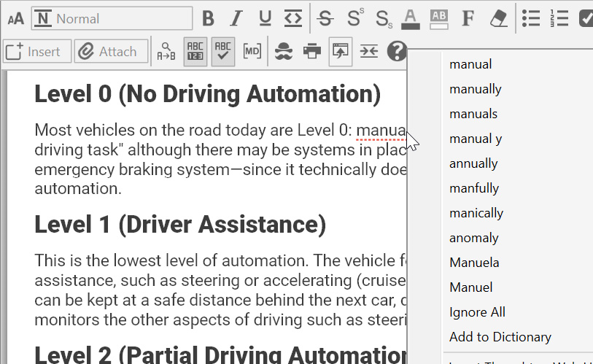Toggle spell check ABC checkmark button
593x364 pixels.
(x=223, y=52)
